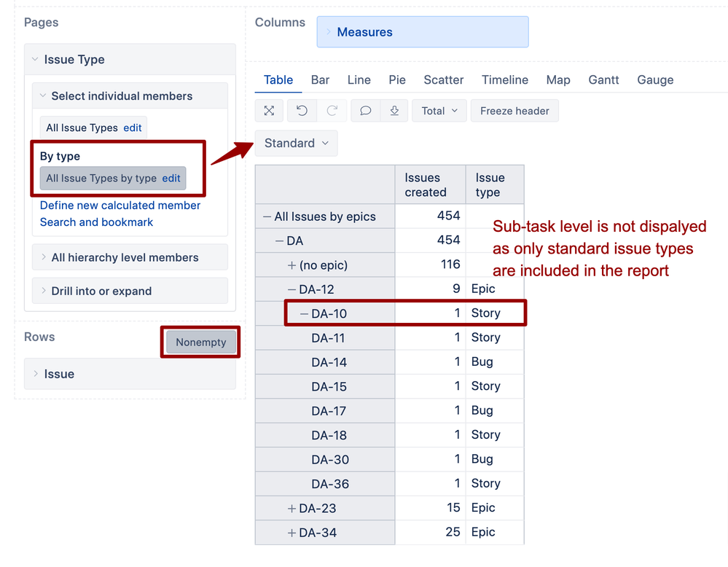This screenshot has height=567, width=728.
Task: Switch to the Timeline tab
Action: click(505, 80)
